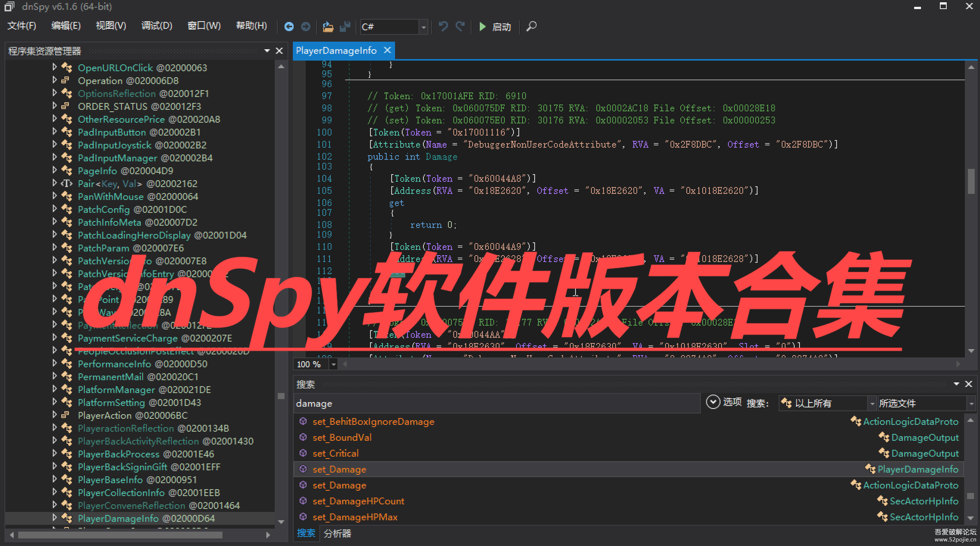Click the undo arrow icon
The height and width of the screenshot is (546, 980).
click(x=443, y=27)
